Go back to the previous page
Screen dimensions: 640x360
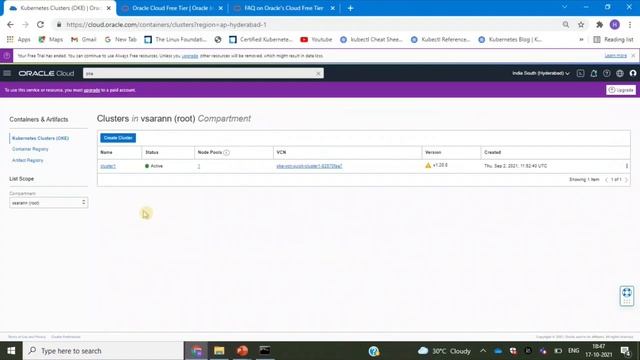(x=10, y=24)
